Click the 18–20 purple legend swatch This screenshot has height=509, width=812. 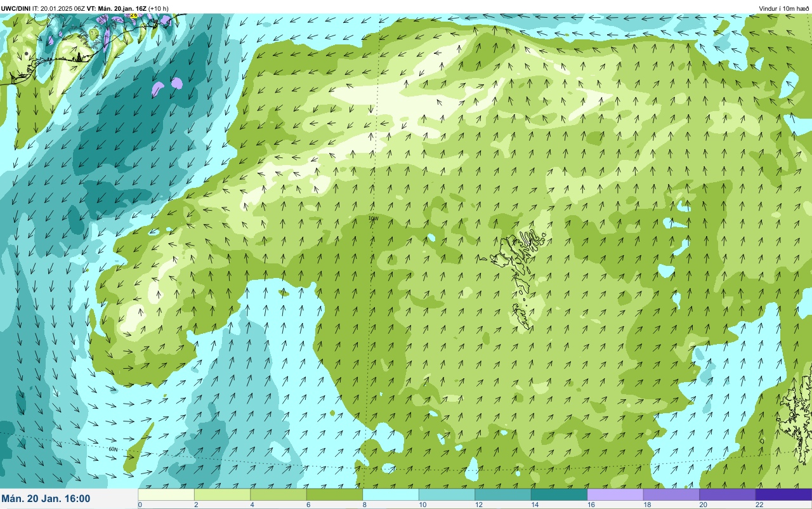click(671, 494)
